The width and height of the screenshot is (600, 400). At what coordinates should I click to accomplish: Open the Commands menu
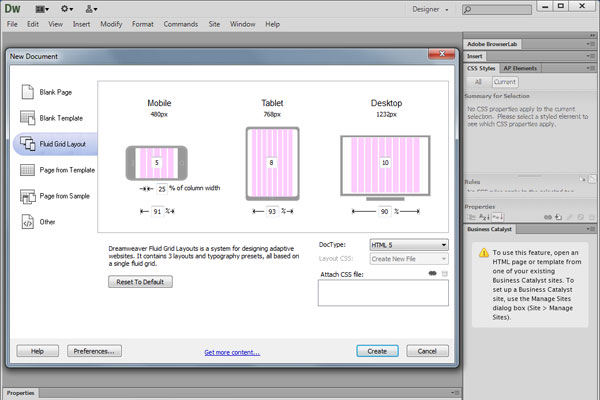[179, 23]
